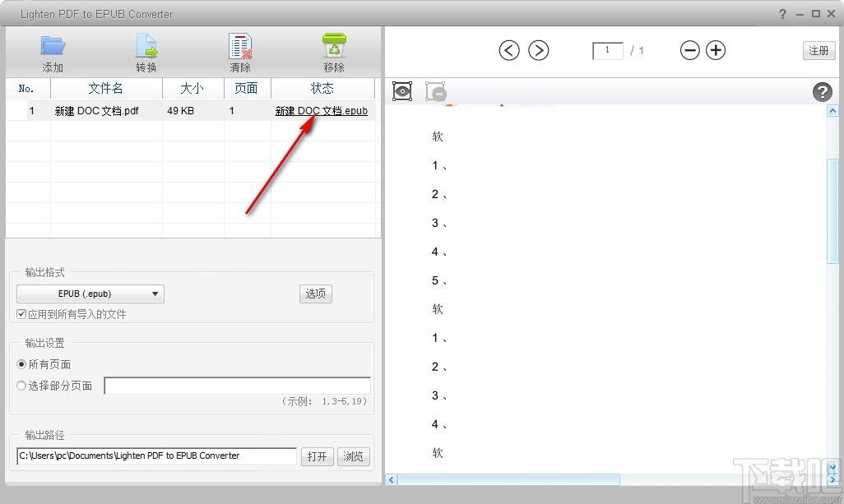
Task: Toggle 应用到所有导入的文件 checkbox
Action: (x=21, y=314)
